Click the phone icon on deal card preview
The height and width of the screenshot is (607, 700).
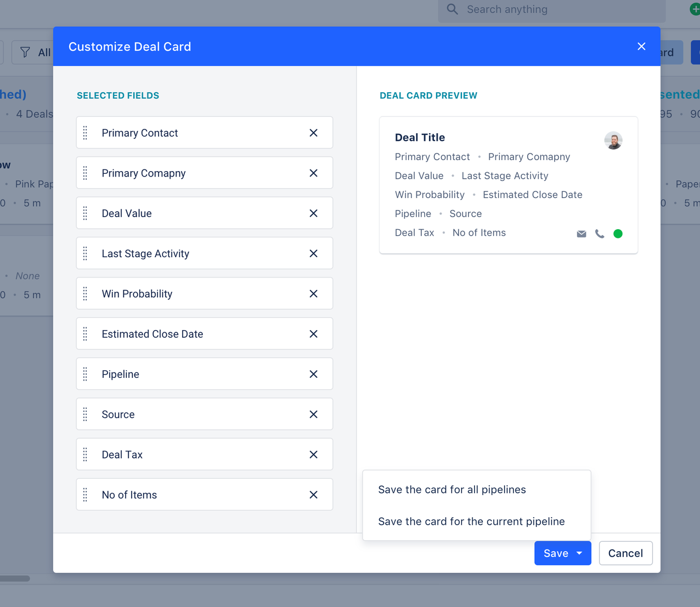(600, 234)
